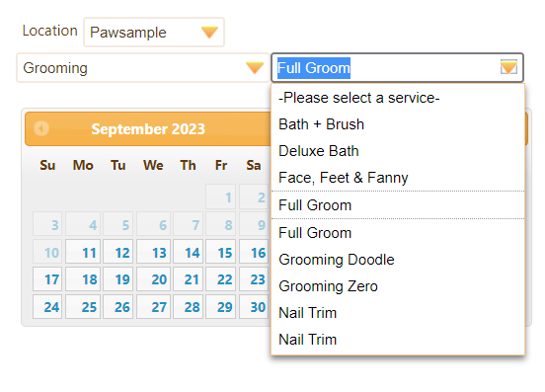Choose September 29 on calendar

(220, 306)
